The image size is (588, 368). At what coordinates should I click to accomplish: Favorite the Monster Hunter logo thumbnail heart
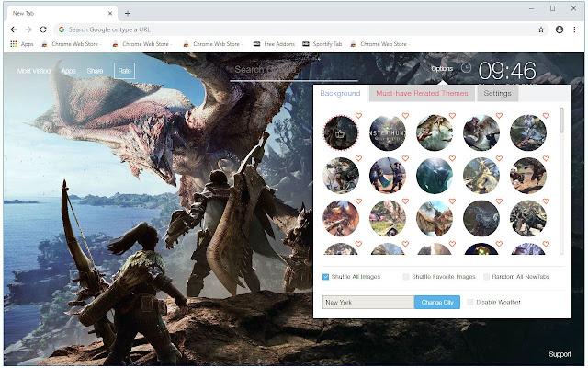(405, 116)
